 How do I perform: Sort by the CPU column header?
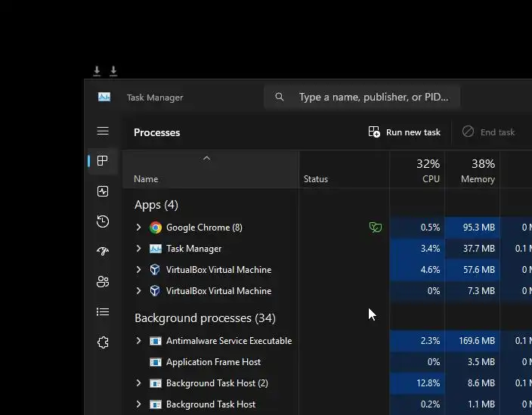click(417, 169)
